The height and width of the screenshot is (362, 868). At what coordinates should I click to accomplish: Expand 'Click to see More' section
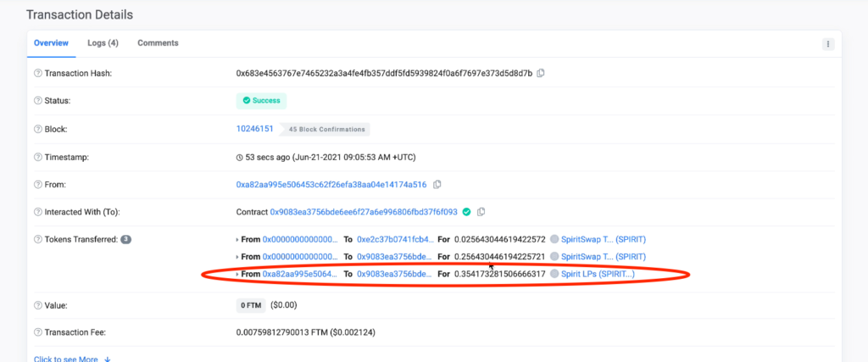point(72,359)
